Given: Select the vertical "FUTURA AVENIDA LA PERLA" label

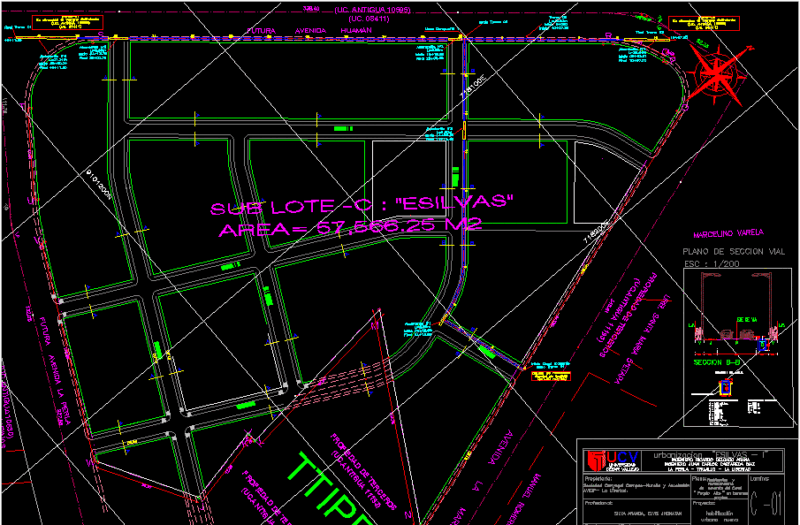Looking at the screenshot, I should (54, 369).
